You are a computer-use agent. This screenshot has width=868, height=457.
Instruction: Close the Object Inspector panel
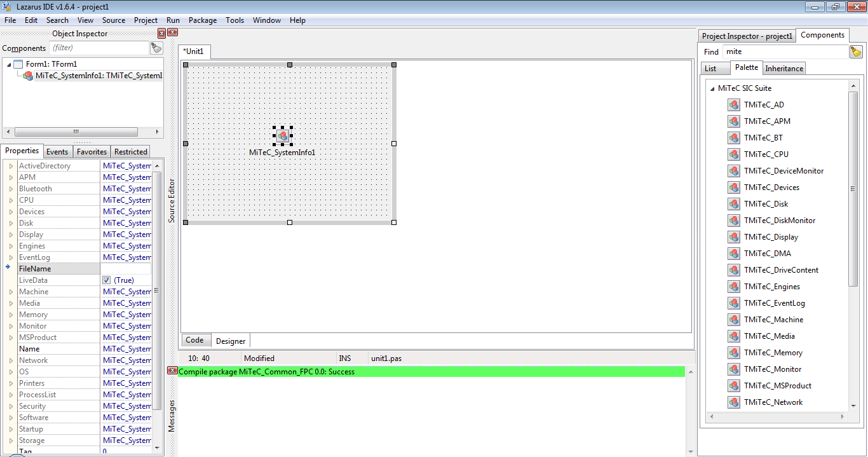click(161, 33)
